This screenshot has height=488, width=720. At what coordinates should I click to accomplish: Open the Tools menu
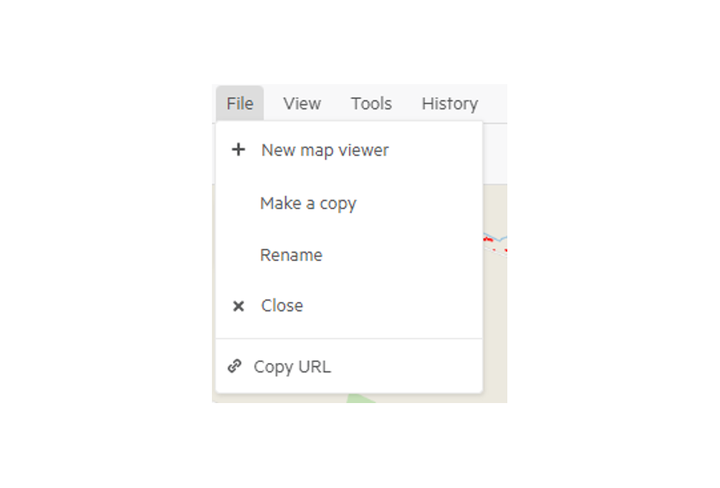tap(371, 103)
